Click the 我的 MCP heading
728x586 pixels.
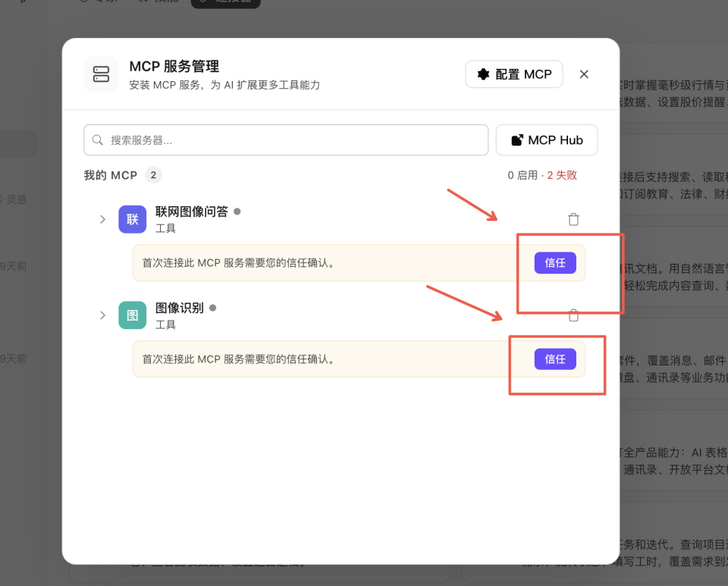(111, 175)
